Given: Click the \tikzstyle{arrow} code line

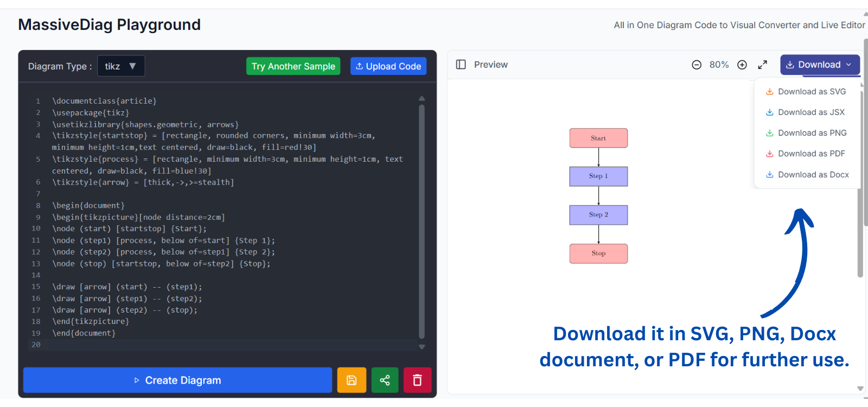Looking at the screenshot, I should 143,182.
